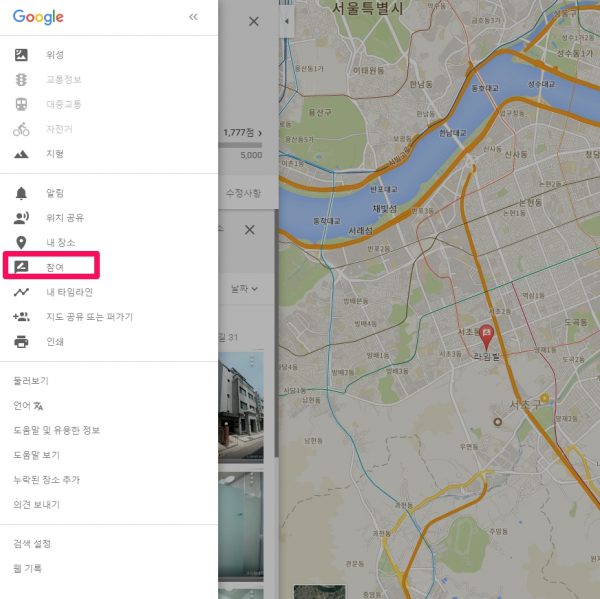600x599 pixels.
Task: Open 참여 contribute icon
Action: 21,267
